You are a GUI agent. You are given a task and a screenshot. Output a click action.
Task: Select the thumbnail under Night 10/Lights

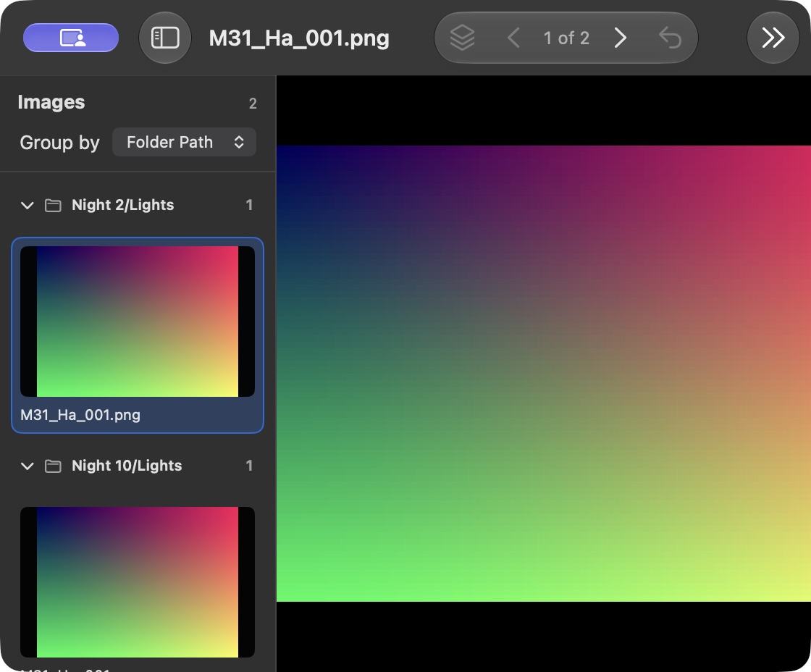pyautogui.click(x=138, y=582)
